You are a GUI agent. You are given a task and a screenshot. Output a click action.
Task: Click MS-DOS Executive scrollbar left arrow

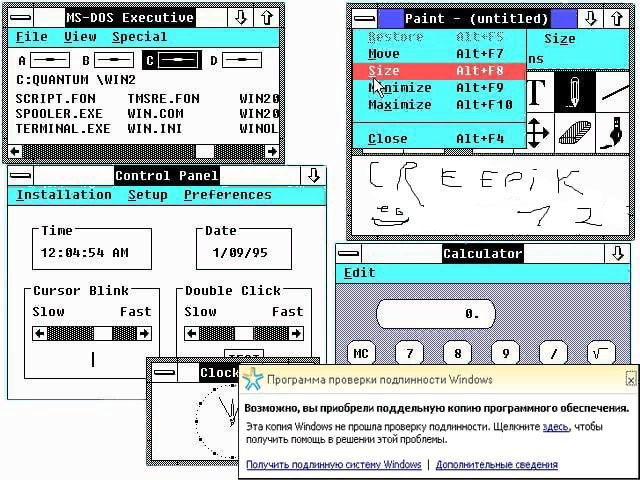[15, 152]
